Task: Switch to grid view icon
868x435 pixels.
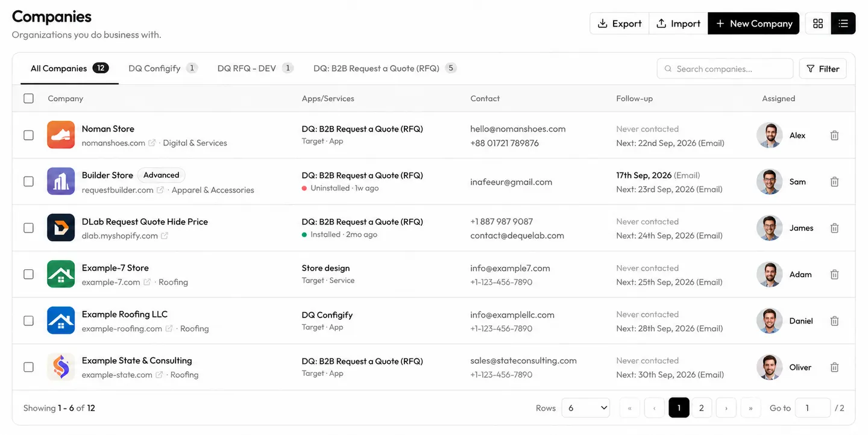Action: click(x=818, y=23)
